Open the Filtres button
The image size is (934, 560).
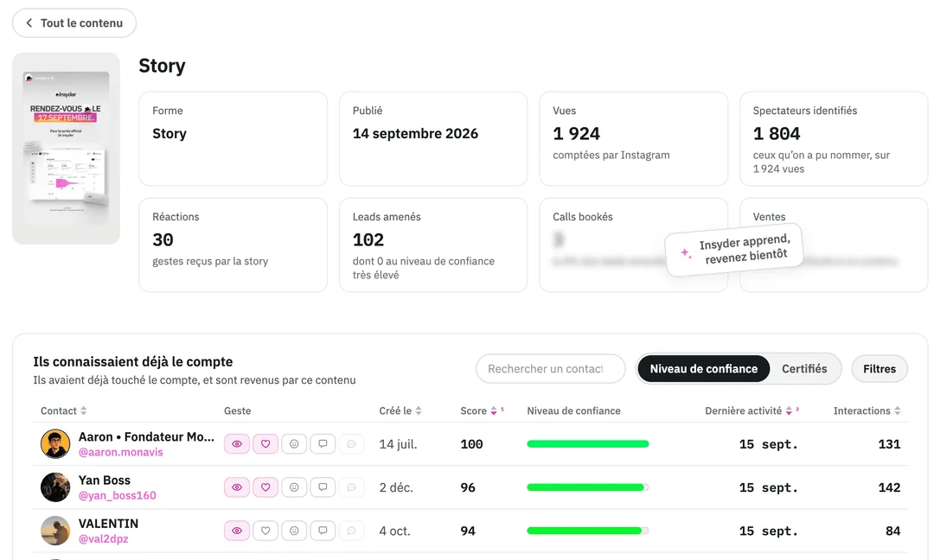click(880, 369)
